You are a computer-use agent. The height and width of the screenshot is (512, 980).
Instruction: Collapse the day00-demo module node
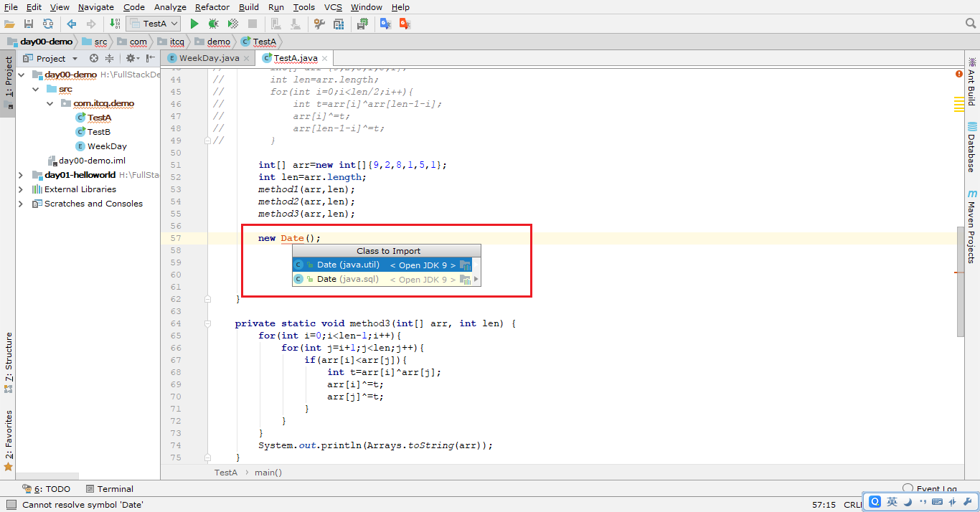point(21,75)
